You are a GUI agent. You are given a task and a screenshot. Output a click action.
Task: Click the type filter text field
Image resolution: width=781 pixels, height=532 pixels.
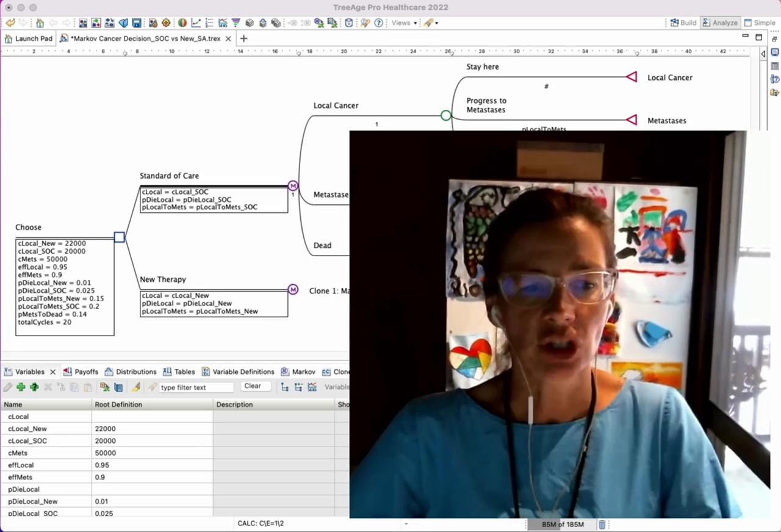(x=196, y=387)
